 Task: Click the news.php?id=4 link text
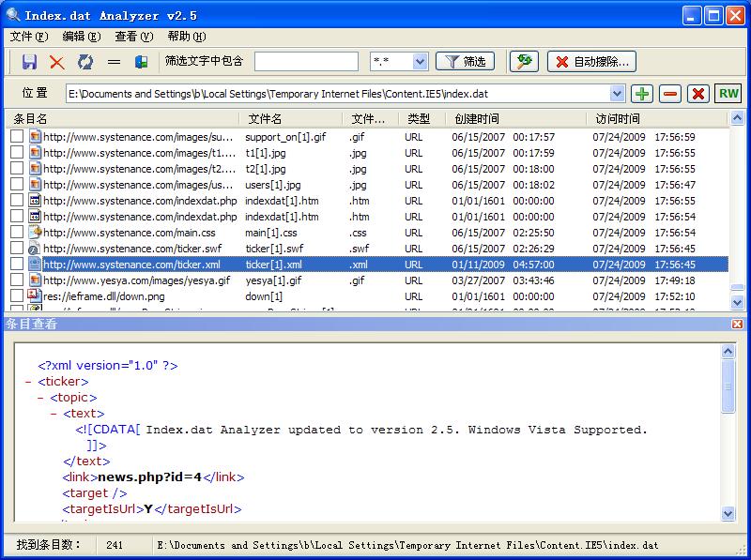[x=150, y=477]
